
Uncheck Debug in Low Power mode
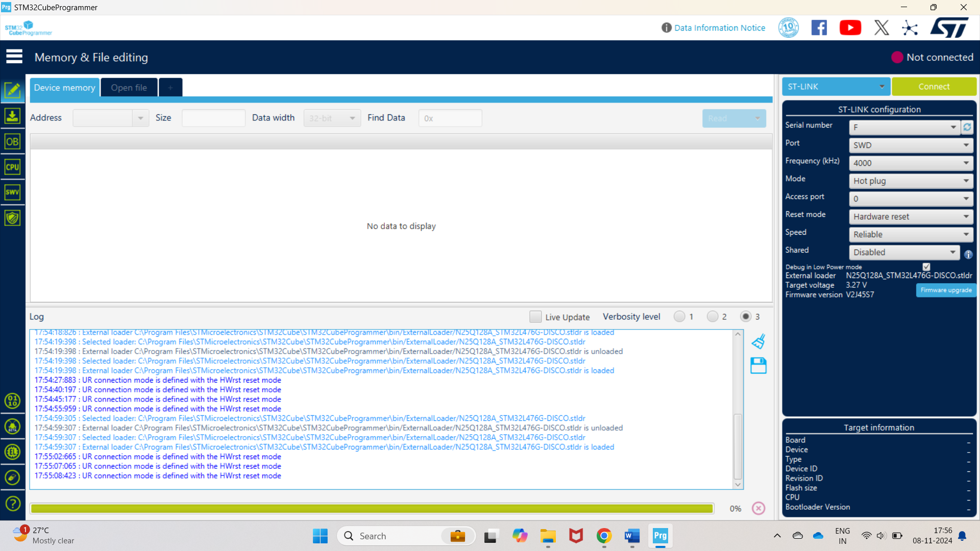[926, 266]
